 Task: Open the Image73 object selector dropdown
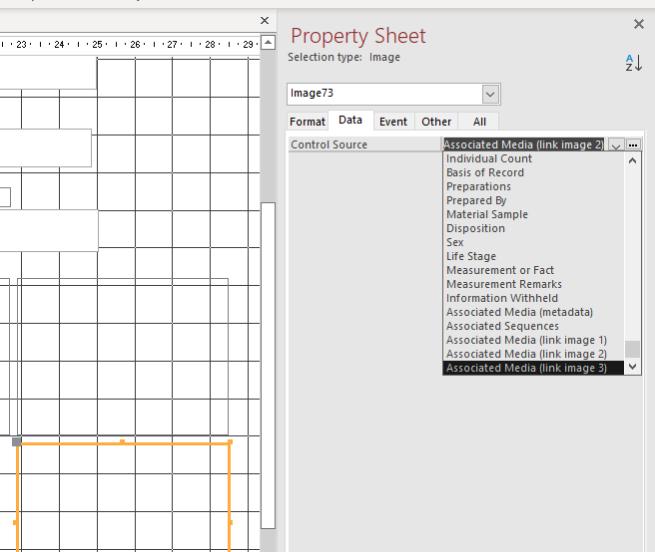(490, 94)
